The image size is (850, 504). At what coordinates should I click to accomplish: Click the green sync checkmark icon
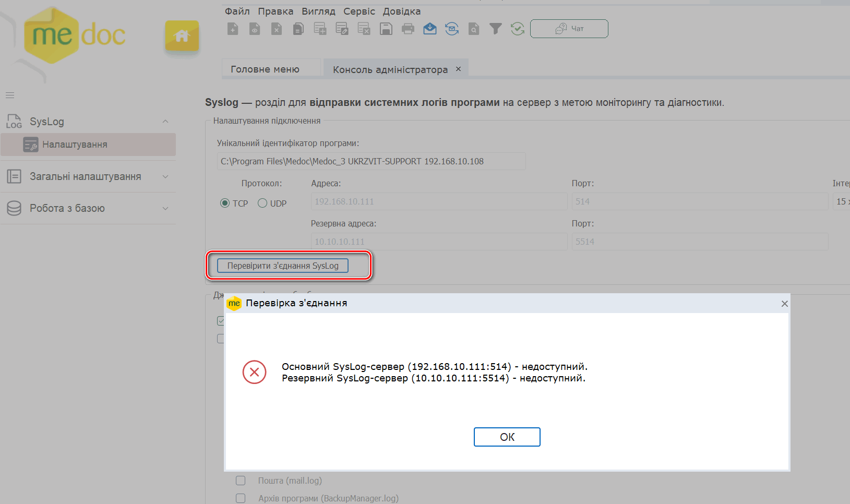click(x=518, y=29)
